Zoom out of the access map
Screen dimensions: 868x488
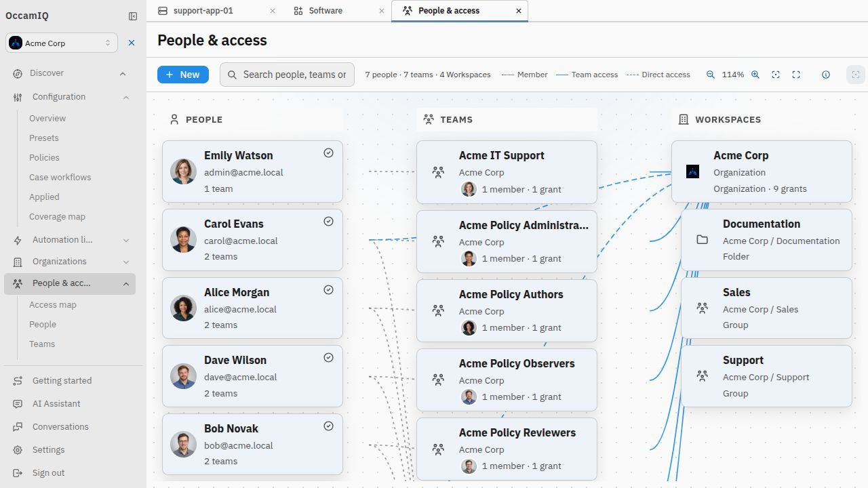[x=711, y=75]
